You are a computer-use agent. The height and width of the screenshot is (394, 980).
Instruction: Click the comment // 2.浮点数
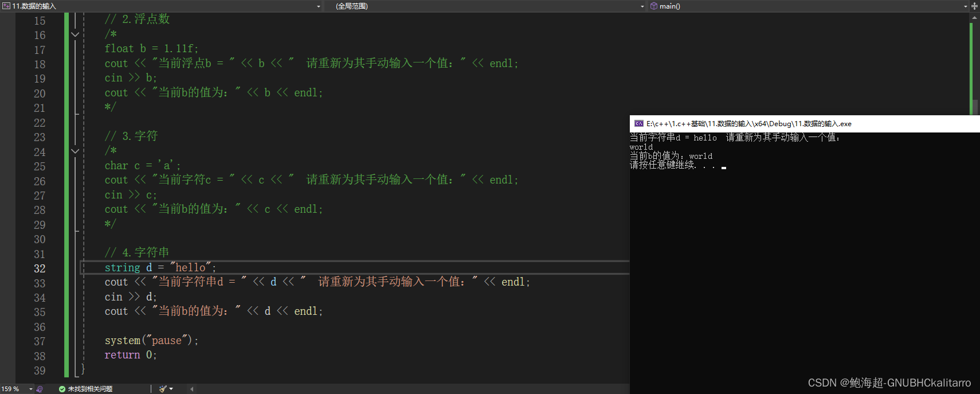[137, 19]
